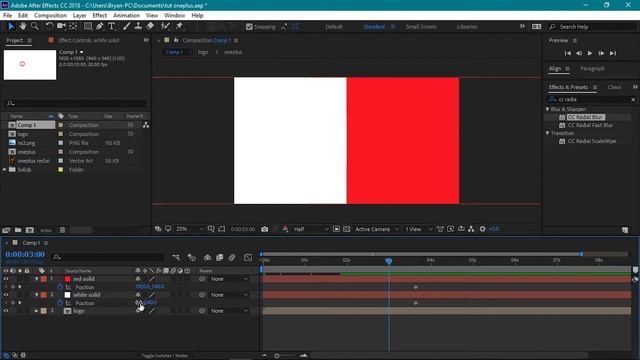Open the graph editor icon in timeline
Image resolution: width=640 pixels, height=360 pixels.
click(248, 258)
